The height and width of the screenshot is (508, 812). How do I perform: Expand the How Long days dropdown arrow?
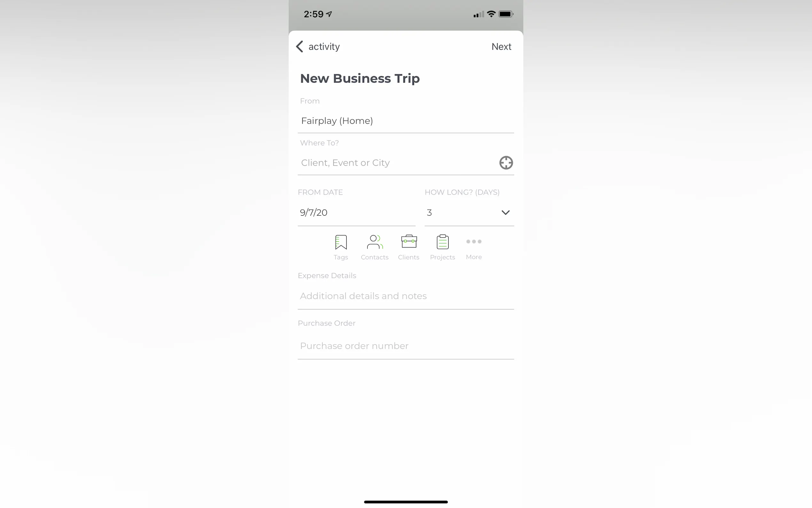[x=505, y=212]
